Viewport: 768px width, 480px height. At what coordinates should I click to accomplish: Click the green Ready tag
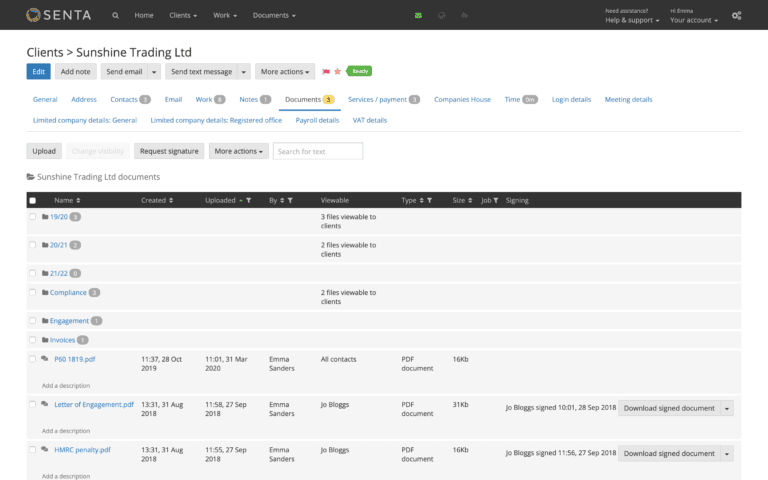tap(360, 71)
